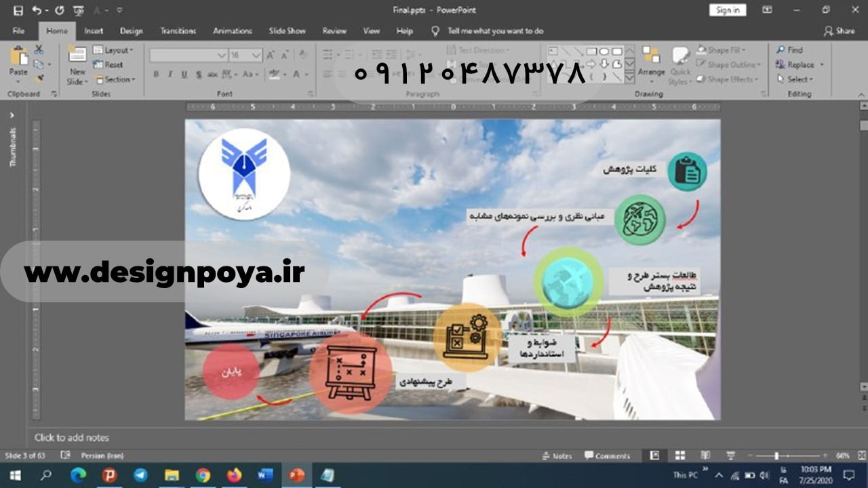The height and width of the screenshot is (488, 868).
Task: Switch to the Insert tab
Action: click(x=94, y=31)
